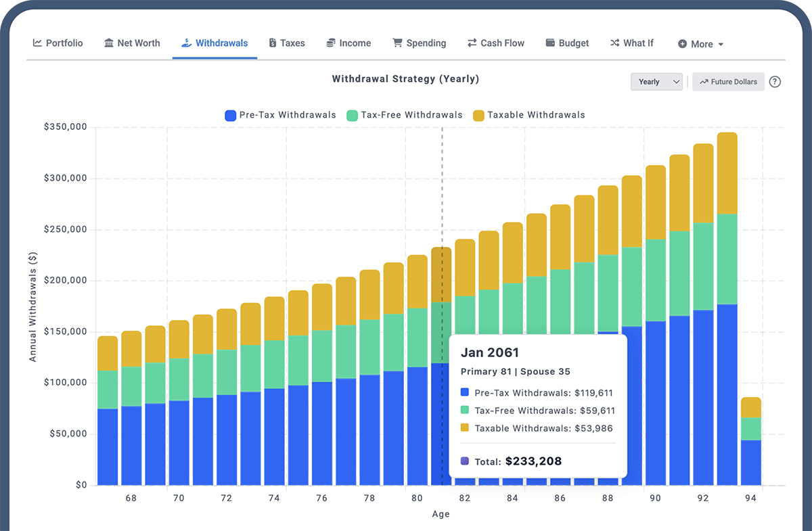Open the help question-mark button

(x=775, y=81)
